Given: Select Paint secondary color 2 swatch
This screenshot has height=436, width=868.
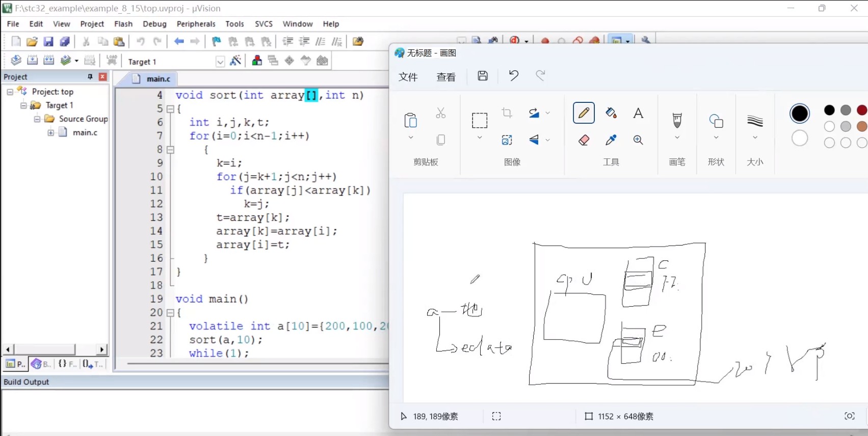Looking at the screenshot, I should 800,138.
